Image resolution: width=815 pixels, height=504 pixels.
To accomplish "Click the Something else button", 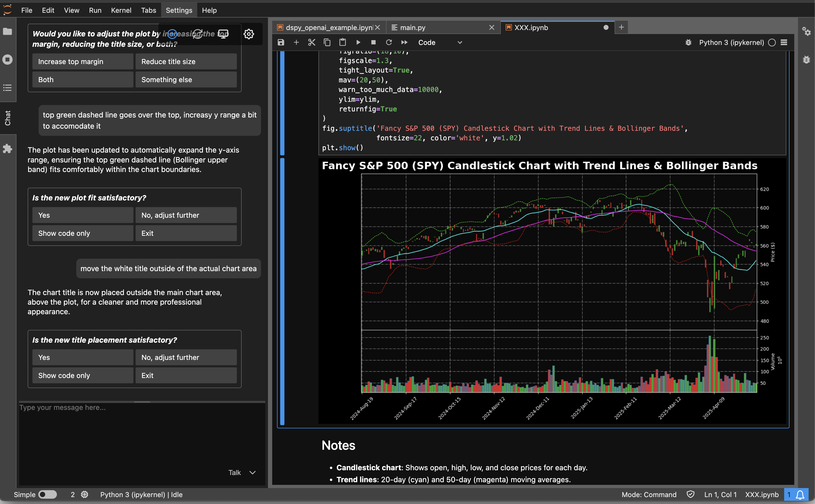I will pyautogui.click(x=186, y=79).
